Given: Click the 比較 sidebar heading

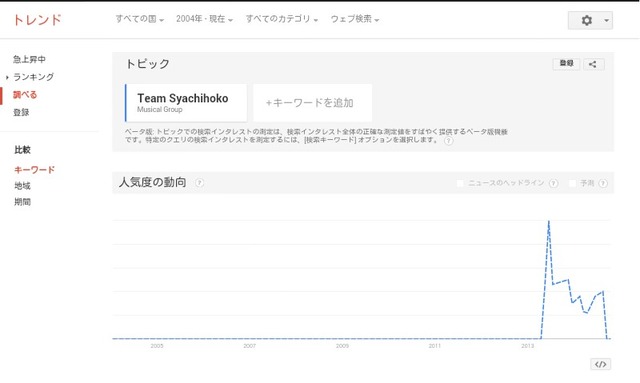Looking at the screenshot, I should click(x=22, y=150).
